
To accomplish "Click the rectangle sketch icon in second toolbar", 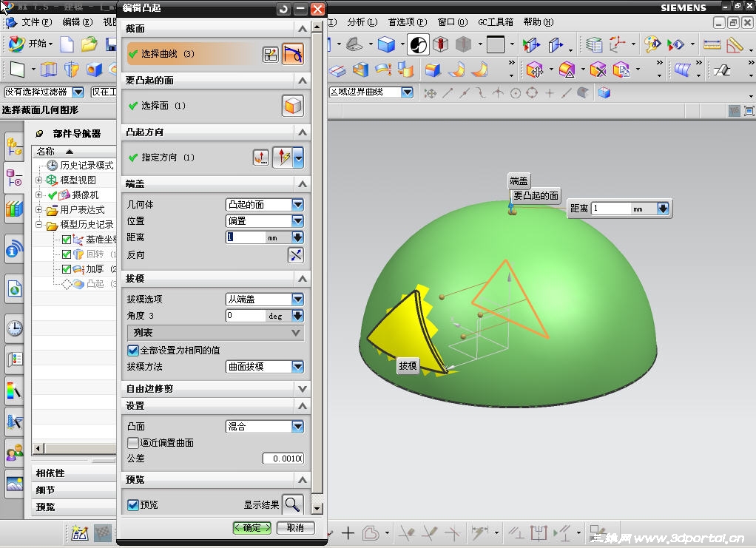I will (x=17, y=70).
